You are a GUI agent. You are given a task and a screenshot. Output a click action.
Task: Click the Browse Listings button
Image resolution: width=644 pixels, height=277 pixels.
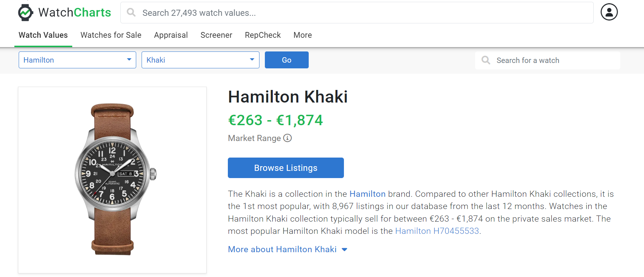point(286,168)
